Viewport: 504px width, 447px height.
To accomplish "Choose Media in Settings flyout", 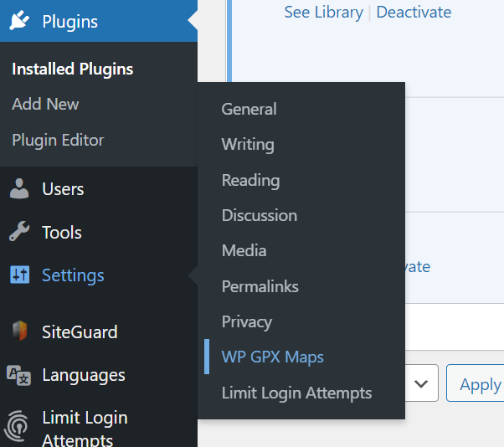I will pyautogui.click(x=244, y=250).
